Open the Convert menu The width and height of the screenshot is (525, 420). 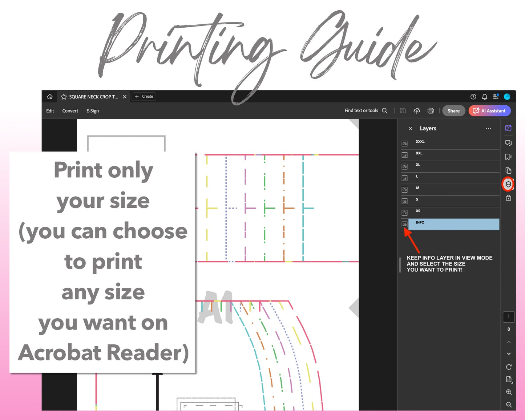(x=70, y=111)
